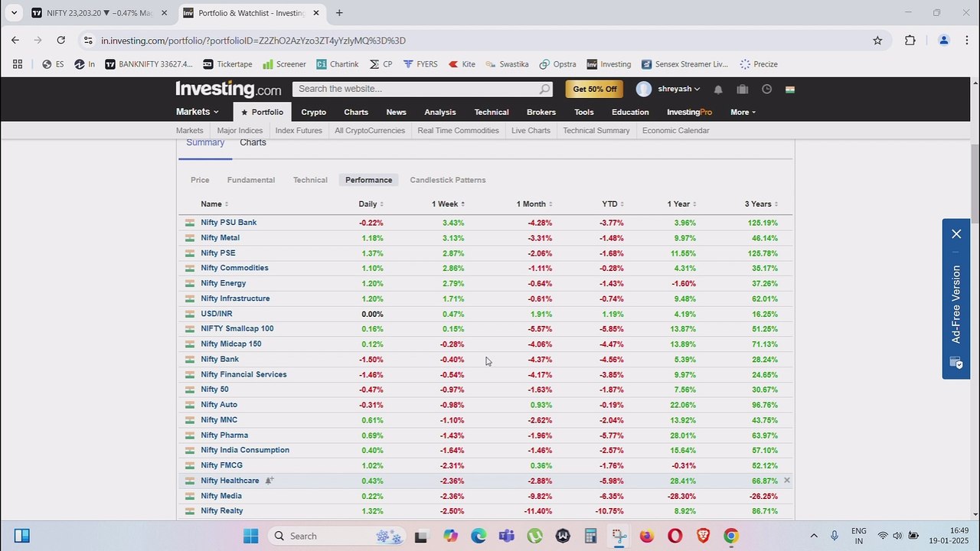Open the apps grid in bookmarks bar
The width and height of the screenshot is (980, 551).
pyautogui.click(x=18, y=64)
